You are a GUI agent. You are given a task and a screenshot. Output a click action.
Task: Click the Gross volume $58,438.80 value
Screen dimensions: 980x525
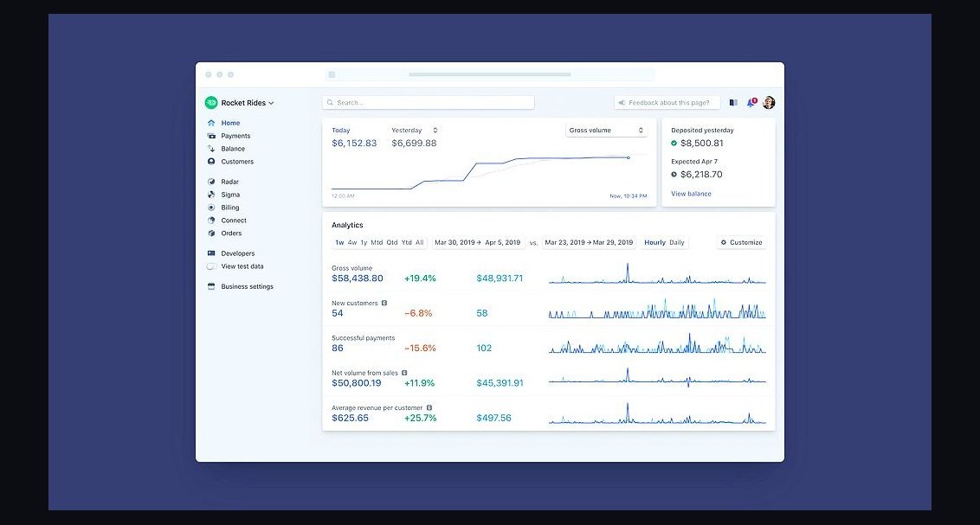(358, 279)
